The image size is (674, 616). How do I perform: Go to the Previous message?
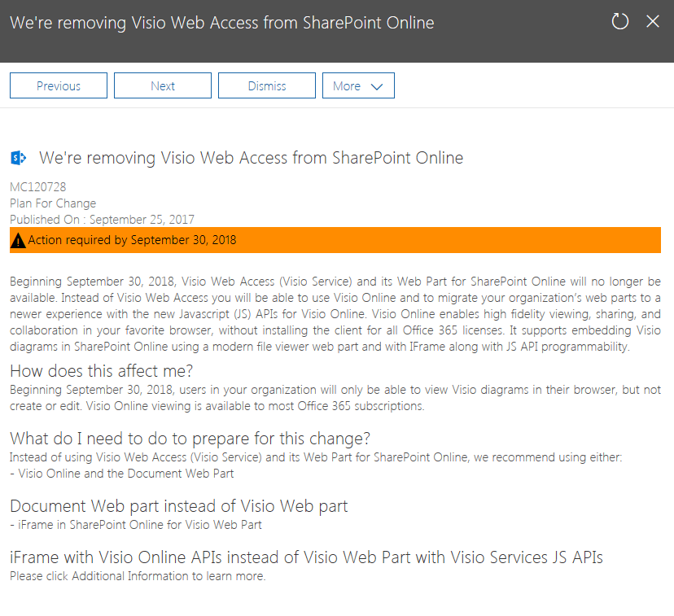[x=58, y=85]
